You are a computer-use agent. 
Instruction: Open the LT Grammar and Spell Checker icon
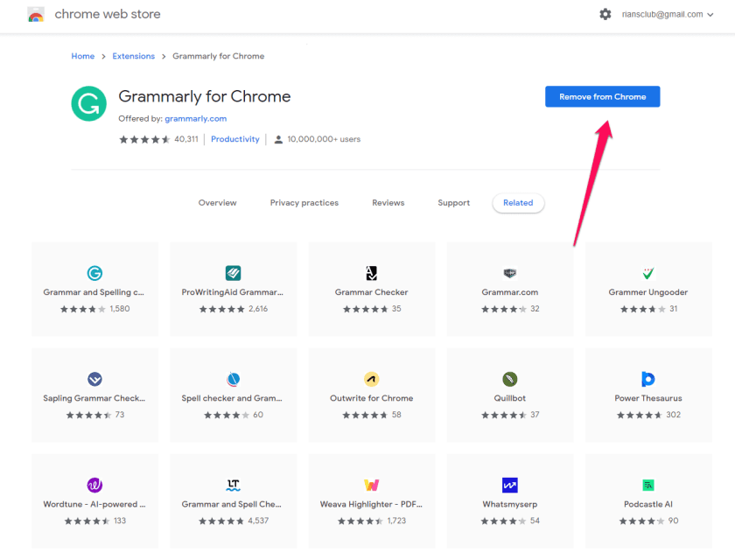[233, 485]
